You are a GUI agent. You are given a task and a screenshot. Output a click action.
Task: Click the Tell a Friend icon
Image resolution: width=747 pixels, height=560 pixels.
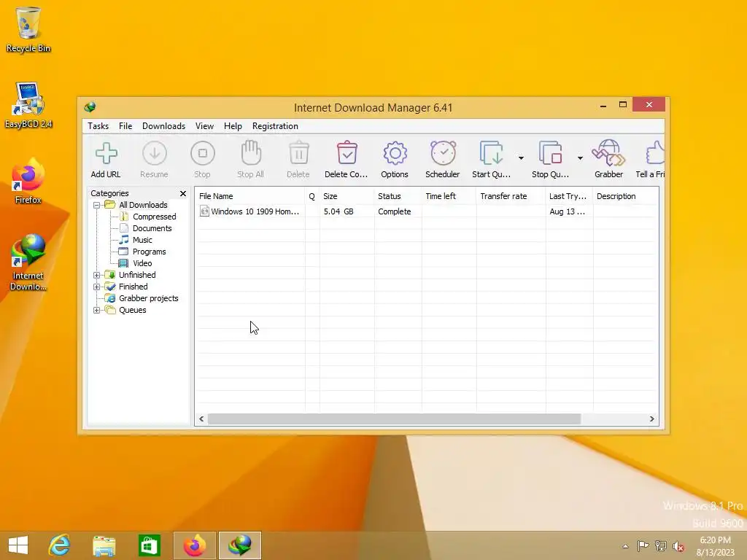click(x=655, y=153)
